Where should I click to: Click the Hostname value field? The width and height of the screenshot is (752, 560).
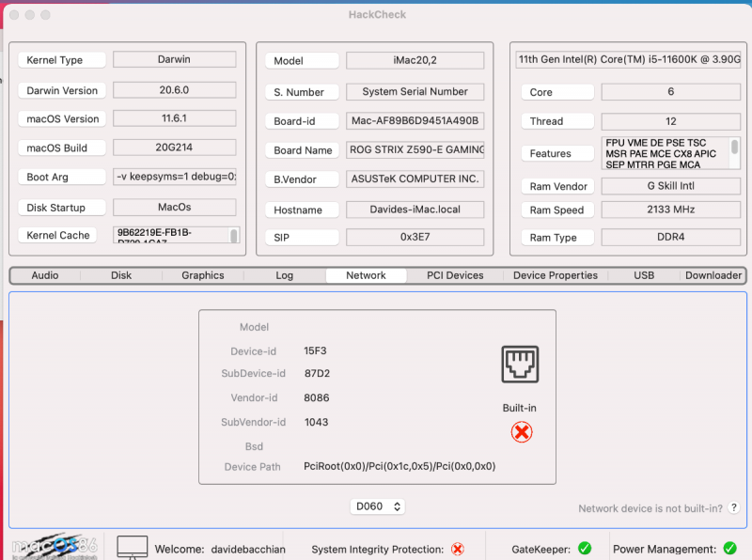click(x=415, y=210)
